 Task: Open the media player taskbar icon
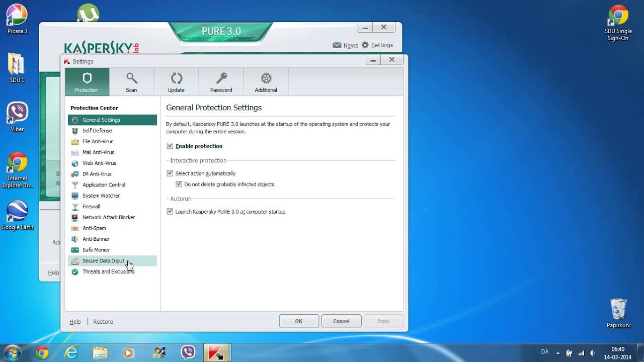[129, 353]
